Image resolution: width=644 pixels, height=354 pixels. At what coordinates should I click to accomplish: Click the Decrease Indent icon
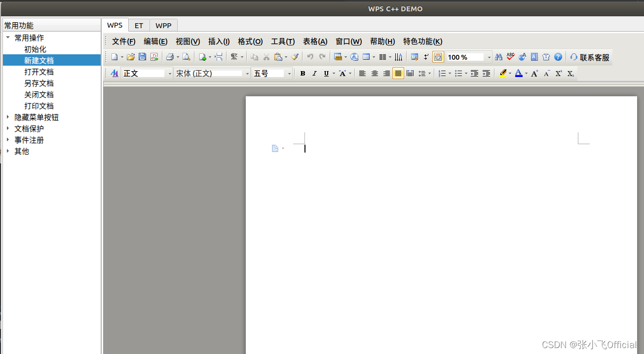point(474,73)
